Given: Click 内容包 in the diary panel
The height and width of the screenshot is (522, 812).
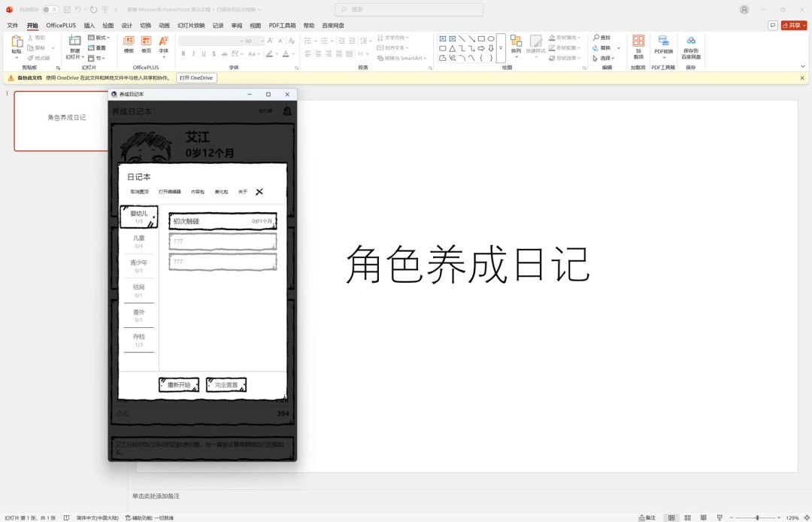Looking at the screenshot, I should tap(197, 192).
